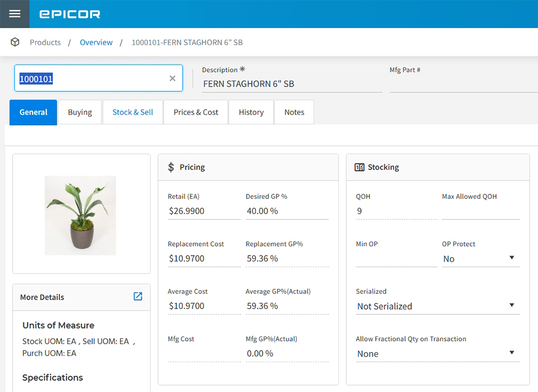Click the product cube icon in breadcrumb

15,42
